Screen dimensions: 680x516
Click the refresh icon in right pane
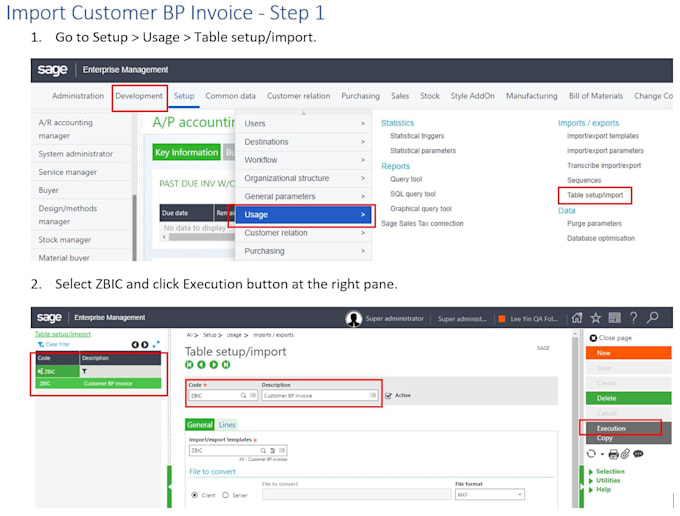[x=591, y=454]
